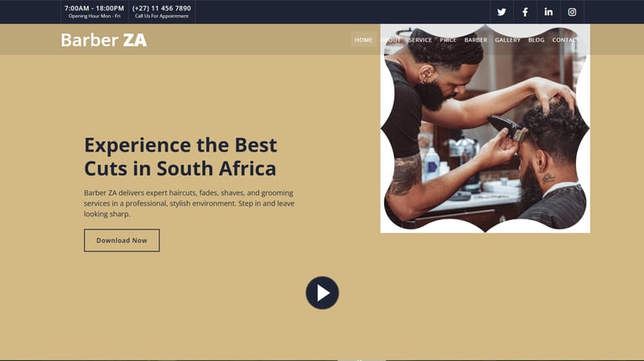Image resolution: width=644 pixels, height=361 pixels.
Task: Go to the ABOUT menu item
Action: (x=391, y=40)
